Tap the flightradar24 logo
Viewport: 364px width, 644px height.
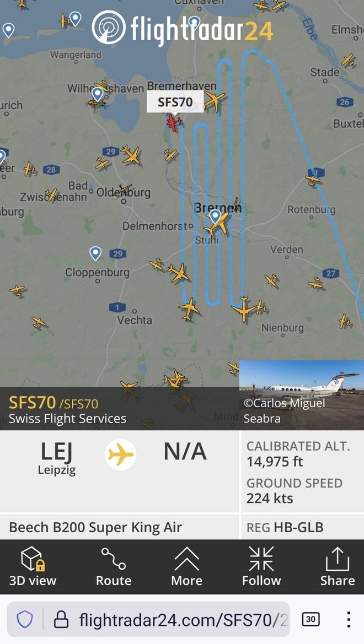click(182, 28)
